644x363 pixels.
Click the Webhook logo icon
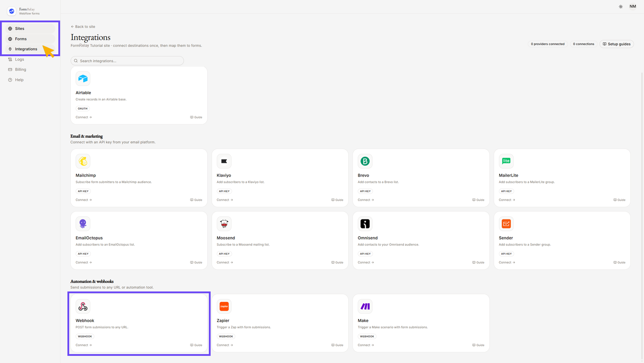pos(83,306)
